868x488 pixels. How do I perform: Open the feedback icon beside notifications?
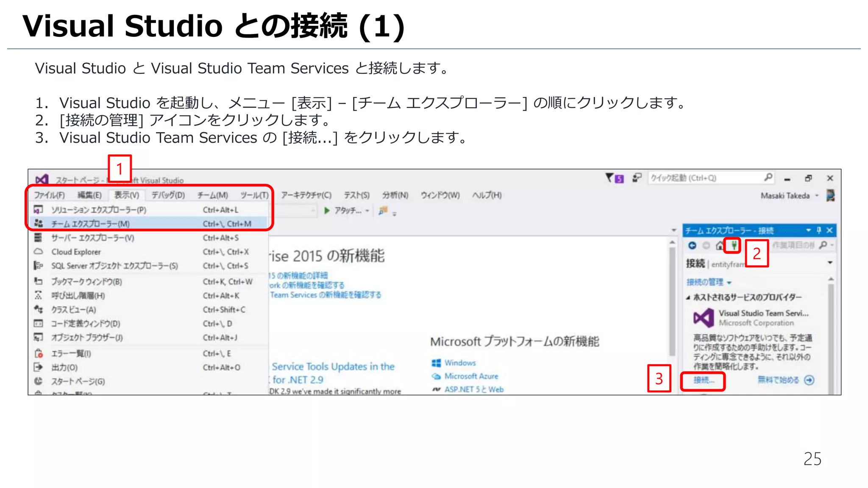click(637, 177)
